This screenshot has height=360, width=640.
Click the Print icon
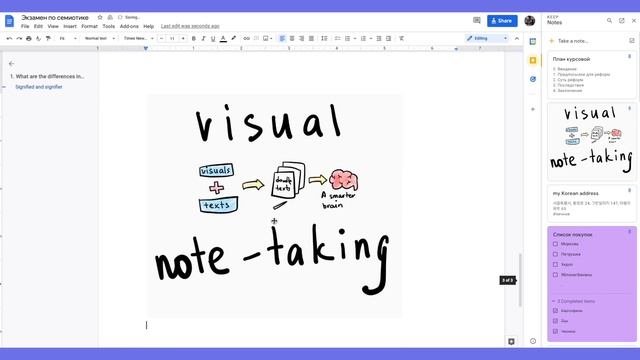[29, 38]
